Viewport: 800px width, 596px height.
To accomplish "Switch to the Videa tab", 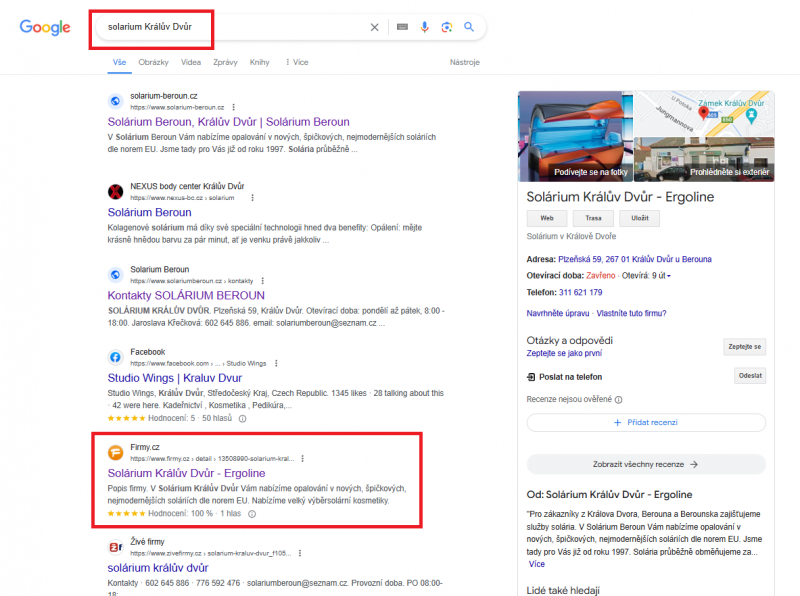I will (191, 62).
